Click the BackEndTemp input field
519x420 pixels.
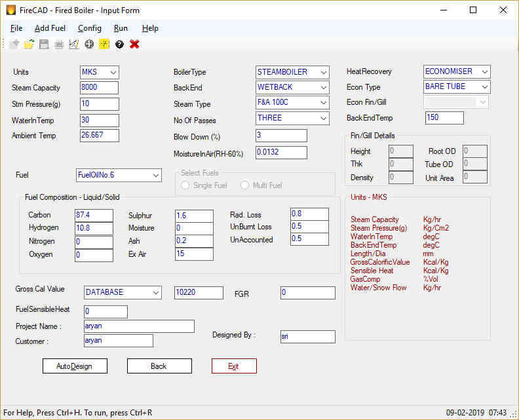click(x=444, y=117)
